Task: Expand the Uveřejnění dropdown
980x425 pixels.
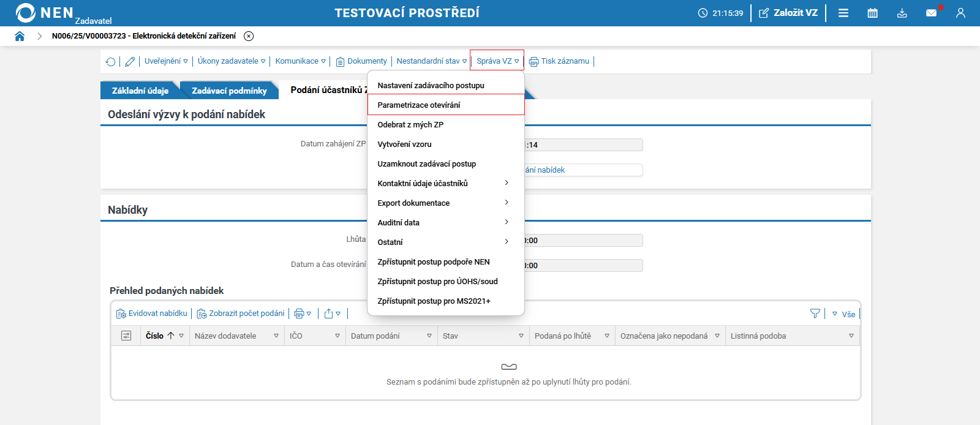Action: (x=166, y=61)
